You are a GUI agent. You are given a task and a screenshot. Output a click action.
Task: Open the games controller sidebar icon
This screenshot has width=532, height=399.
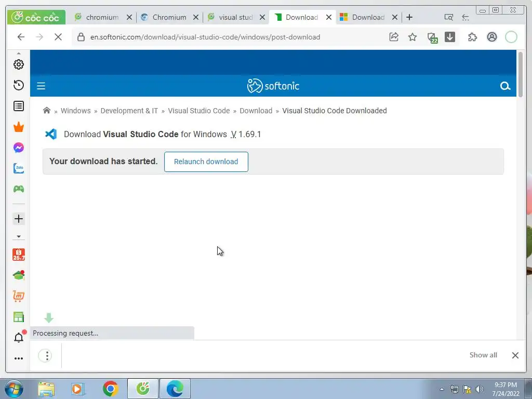click(19, 189)
